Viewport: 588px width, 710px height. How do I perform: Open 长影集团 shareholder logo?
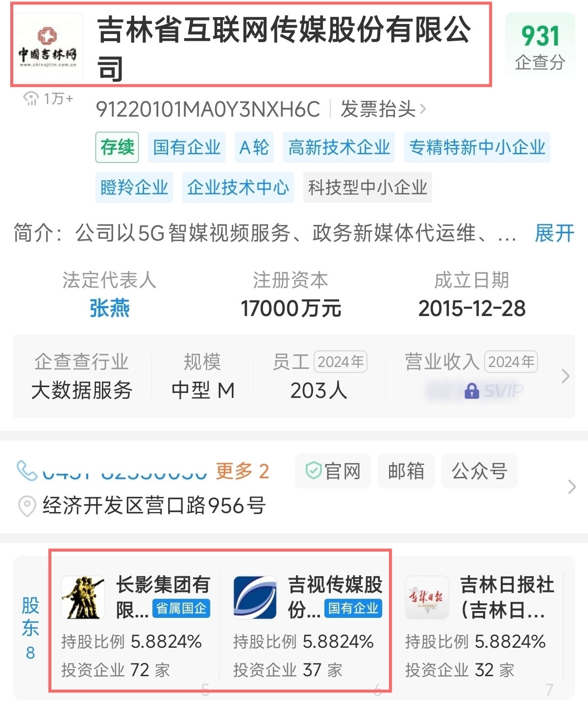83,598
